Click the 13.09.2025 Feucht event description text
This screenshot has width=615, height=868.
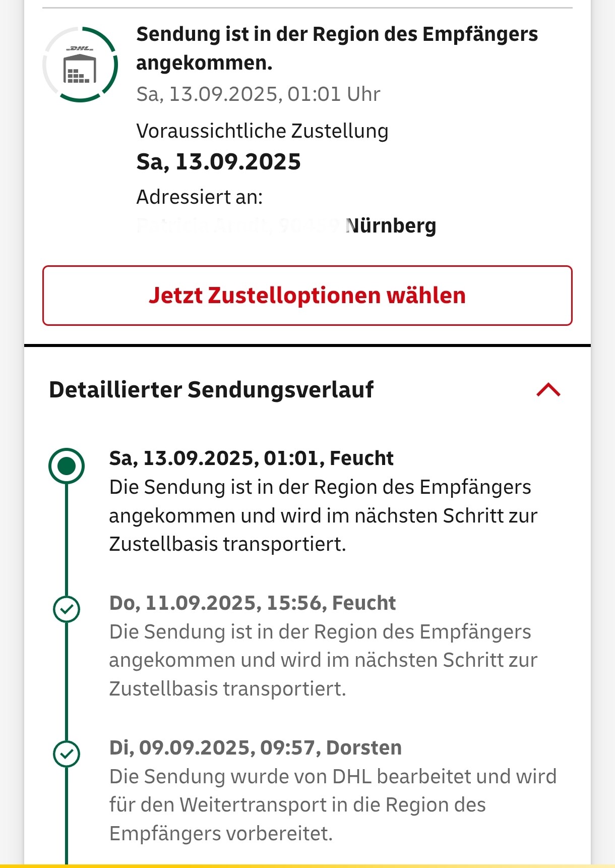tap(323, 515)
